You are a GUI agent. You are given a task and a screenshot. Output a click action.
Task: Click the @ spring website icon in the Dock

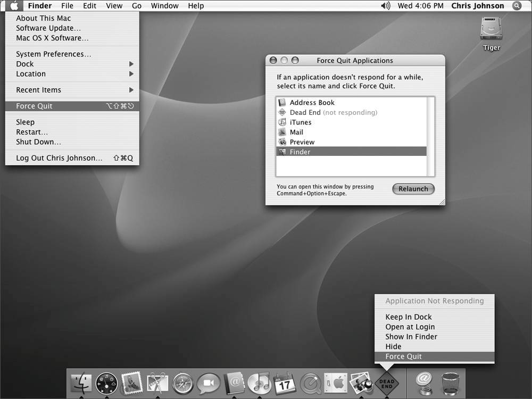tap(425, 384)
